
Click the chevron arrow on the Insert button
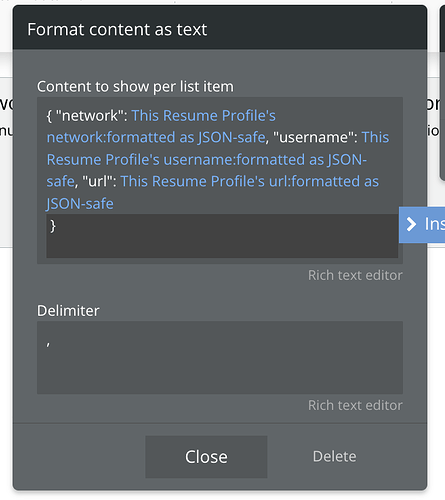pyautogui.click(x=411, y=224)
